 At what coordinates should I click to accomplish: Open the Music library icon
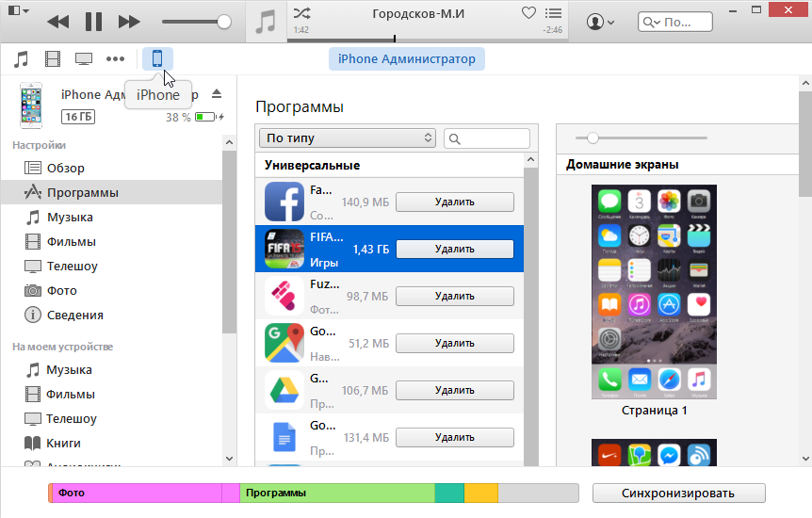coord(21,59)
